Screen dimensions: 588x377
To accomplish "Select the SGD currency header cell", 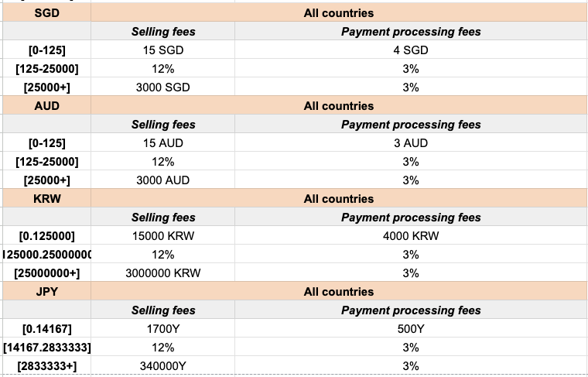I will (x=46, y=13).
